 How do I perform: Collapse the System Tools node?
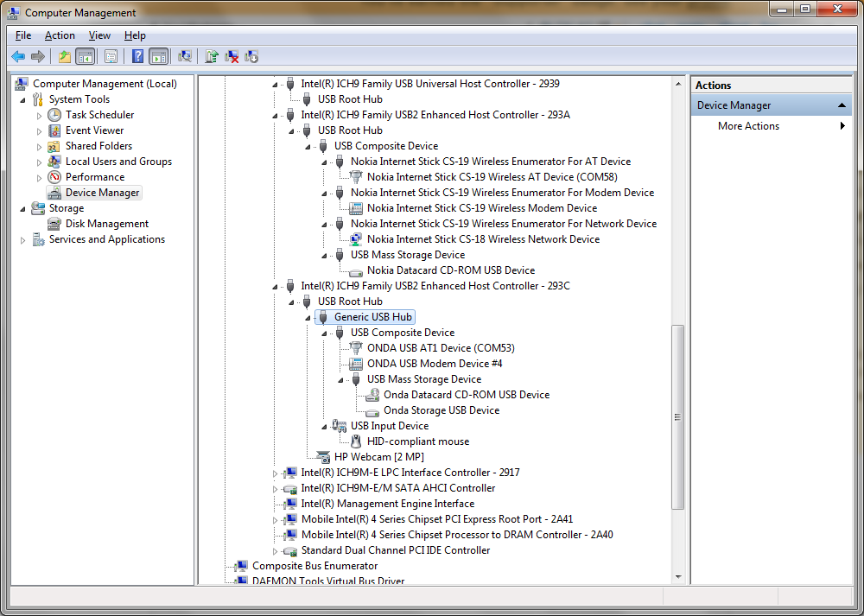point(22,99)
